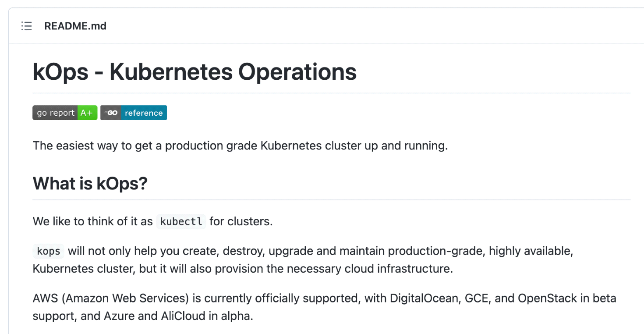Click the kops inline code snippet
Screen dimensions: 644x334
[x=49, y=251]
